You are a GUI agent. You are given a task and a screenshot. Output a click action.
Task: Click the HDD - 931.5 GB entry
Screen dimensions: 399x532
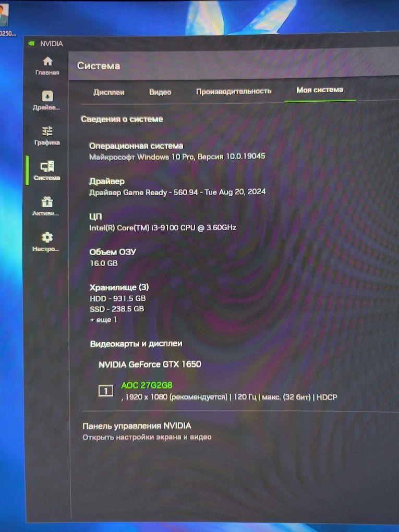tap(118, 298)
